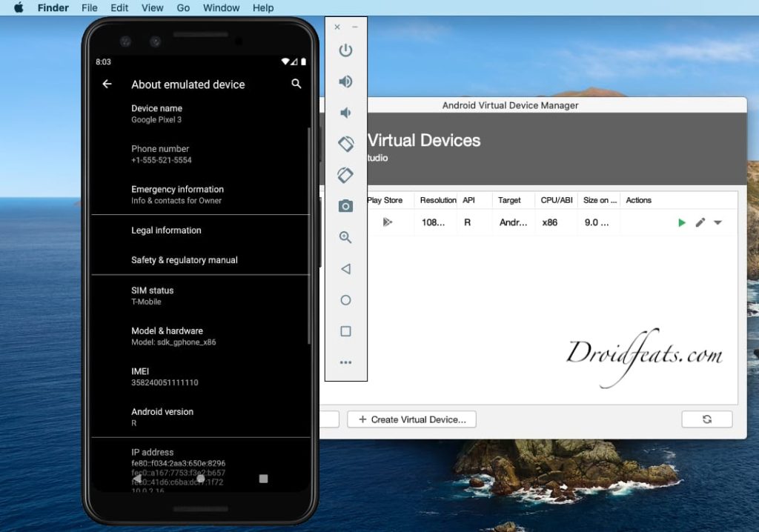Edit the virtual device with pencil icon

[700, 222]
